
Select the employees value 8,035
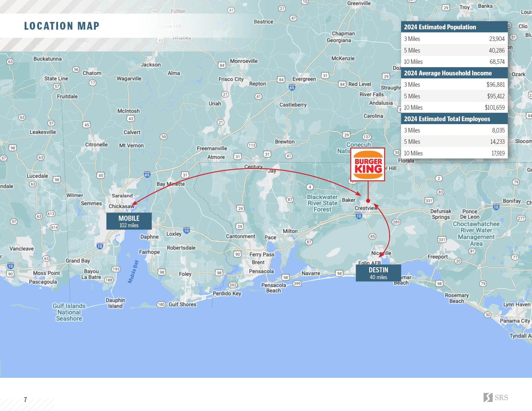point(498,130)
